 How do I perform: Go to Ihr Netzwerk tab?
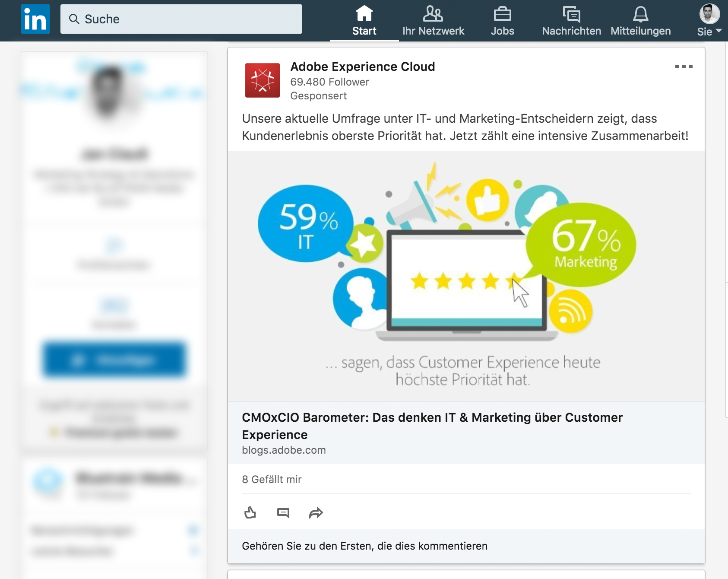(433, 21)
